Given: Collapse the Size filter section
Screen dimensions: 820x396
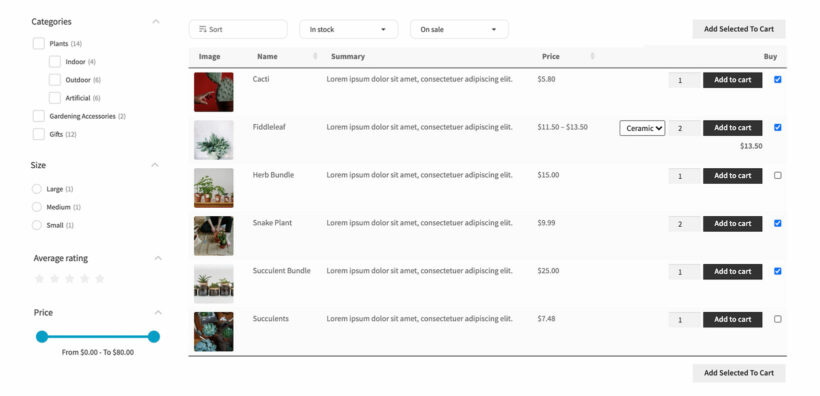Looking at the screenshot, I should click(x=155, y=165).
